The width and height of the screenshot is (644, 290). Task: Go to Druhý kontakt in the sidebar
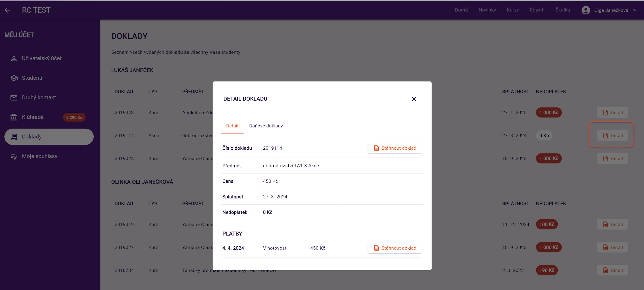point(39,97)
